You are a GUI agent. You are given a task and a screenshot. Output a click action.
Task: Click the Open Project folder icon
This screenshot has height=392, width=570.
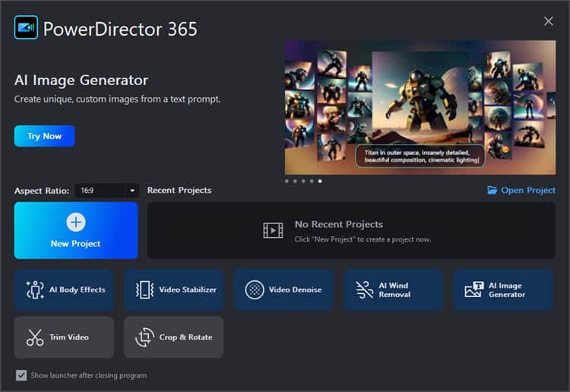click(492, 190)
